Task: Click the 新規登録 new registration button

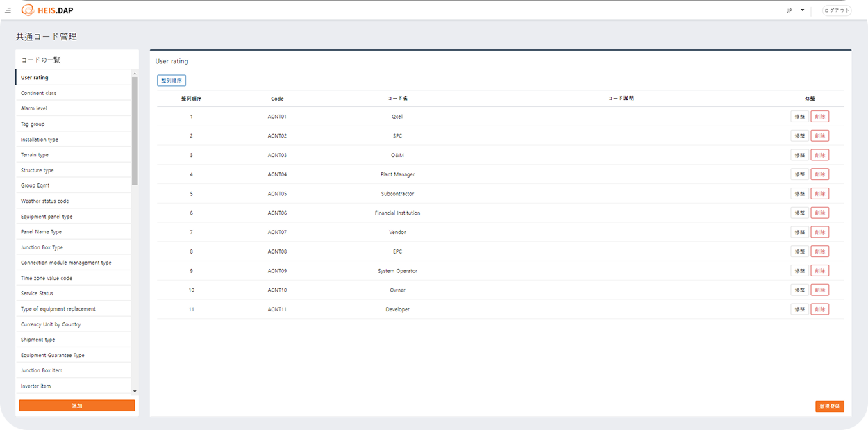Action: 829,406
